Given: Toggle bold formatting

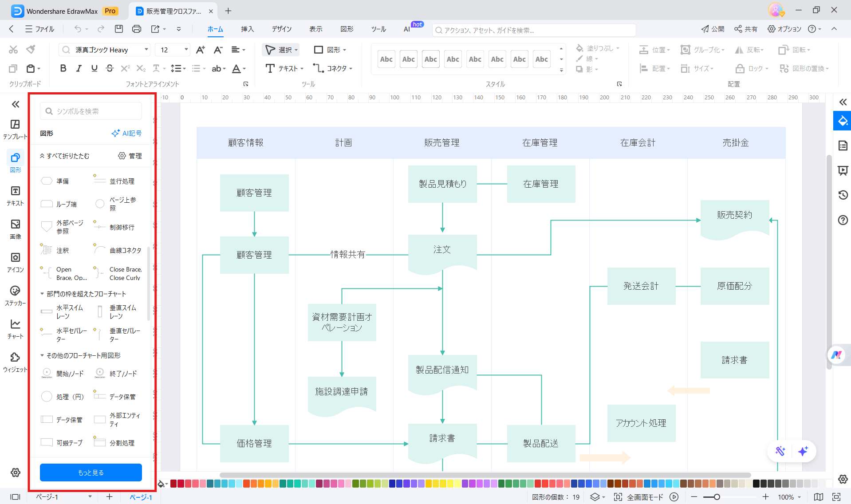Looking at the screenshot, I should pyautogui.click(x=63, y=68).
